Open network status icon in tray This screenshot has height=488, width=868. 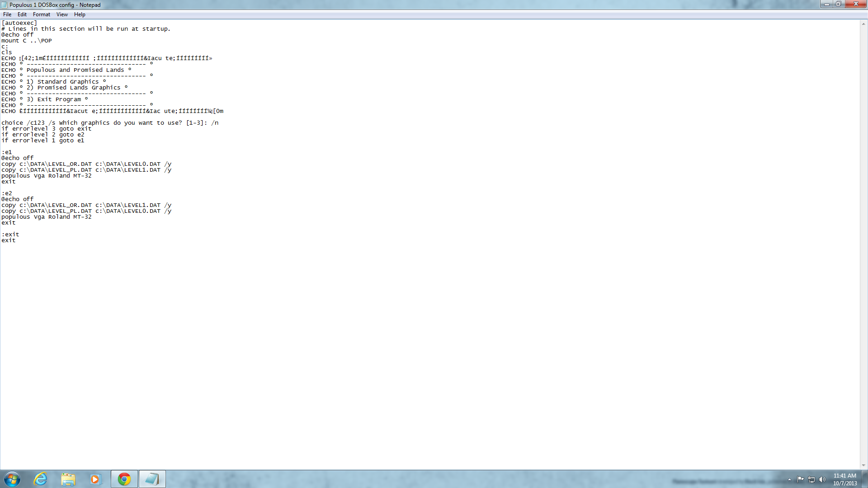click(811, 479)
